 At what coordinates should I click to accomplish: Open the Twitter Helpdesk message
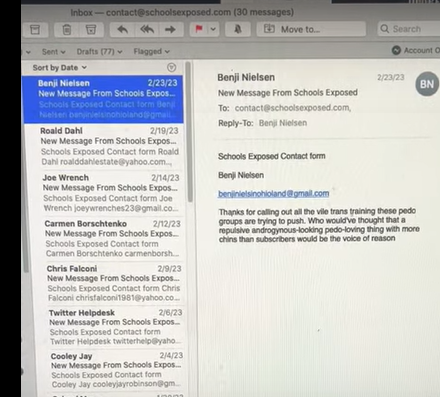tap(115, 327)
